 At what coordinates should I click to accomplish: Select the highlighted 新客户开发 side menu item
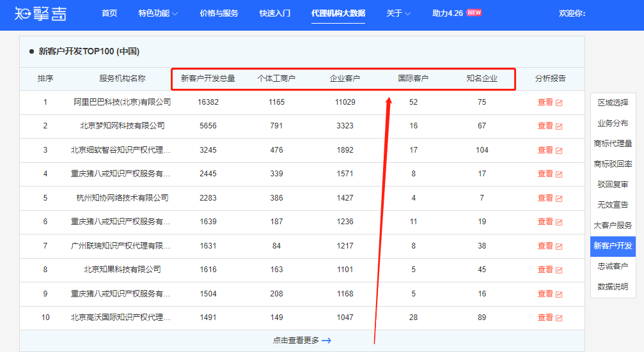coord(613,246)
